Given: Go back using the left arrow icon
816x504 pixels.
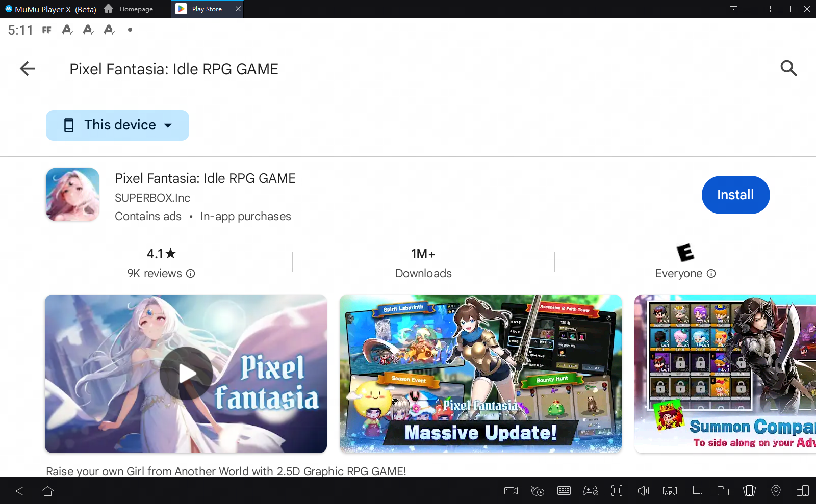Looking at the screenshot, I should click(28, 68).
